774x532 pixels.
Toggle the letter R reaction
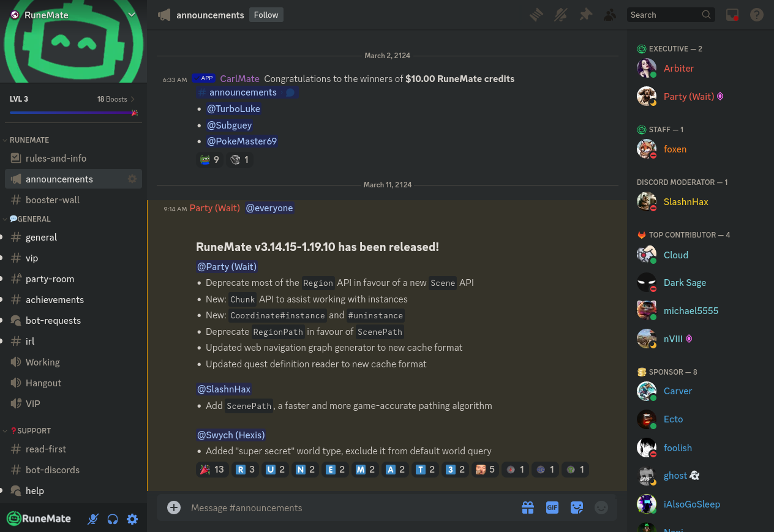tap(246, 470)
